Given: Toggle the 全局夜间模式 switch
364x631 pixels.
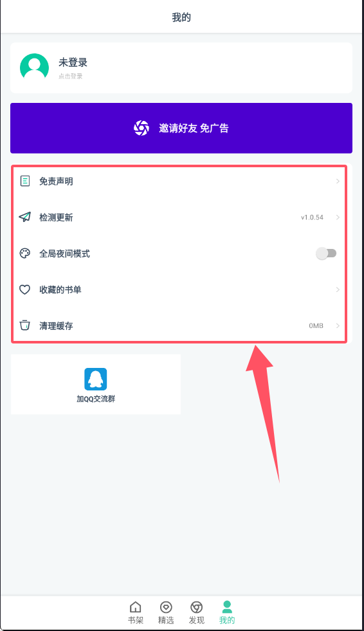Looking at the screenshot, I should pyautogui.click(x=326, y=253).
